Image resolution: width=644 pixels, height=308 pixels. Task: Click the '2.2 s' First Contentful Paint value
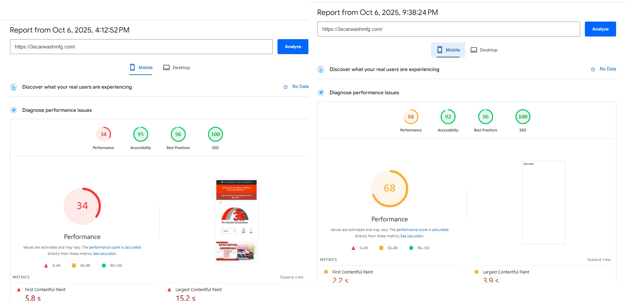[340, 280]
